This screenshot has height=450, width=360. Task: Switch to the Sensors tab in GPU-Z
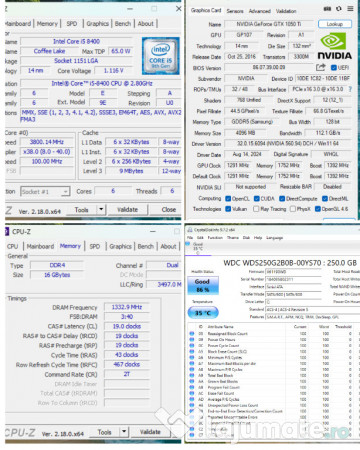[235, 11]
